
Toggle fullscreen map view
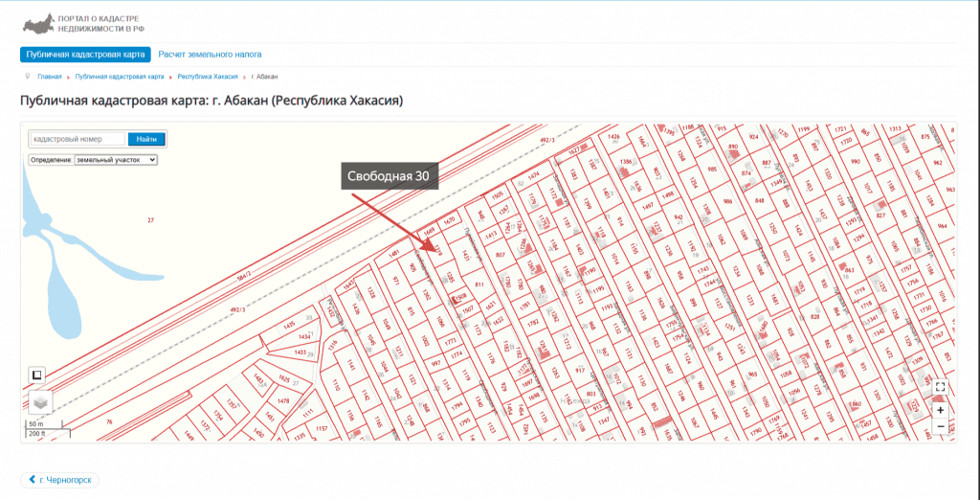coord(941,387)
